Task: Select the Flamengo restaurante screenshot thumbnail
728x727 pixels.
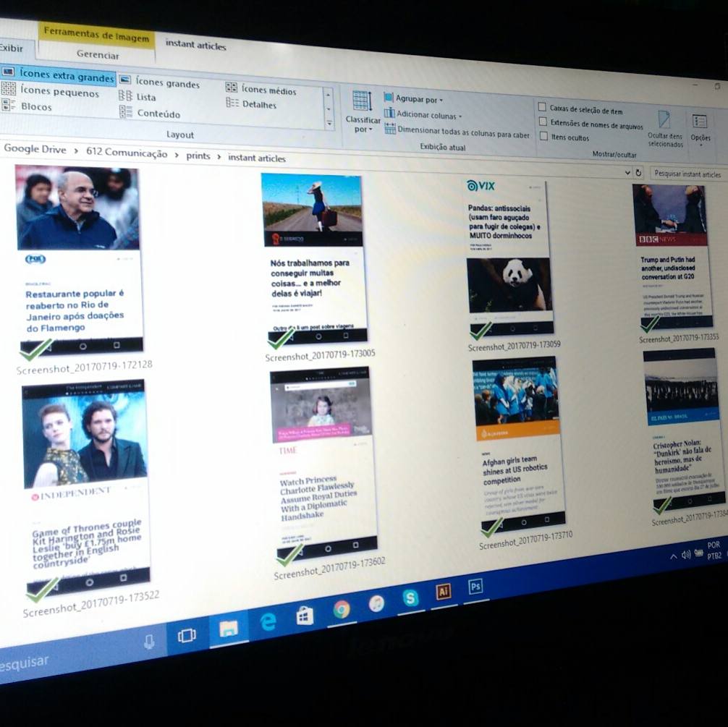Action: coord(79,260)
